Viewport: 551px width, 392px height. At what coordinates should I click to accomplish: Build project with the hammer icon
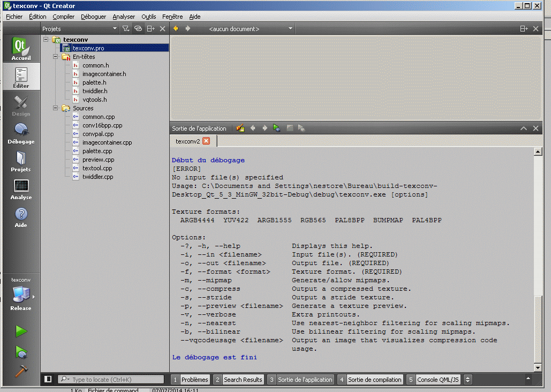point(21,371)
